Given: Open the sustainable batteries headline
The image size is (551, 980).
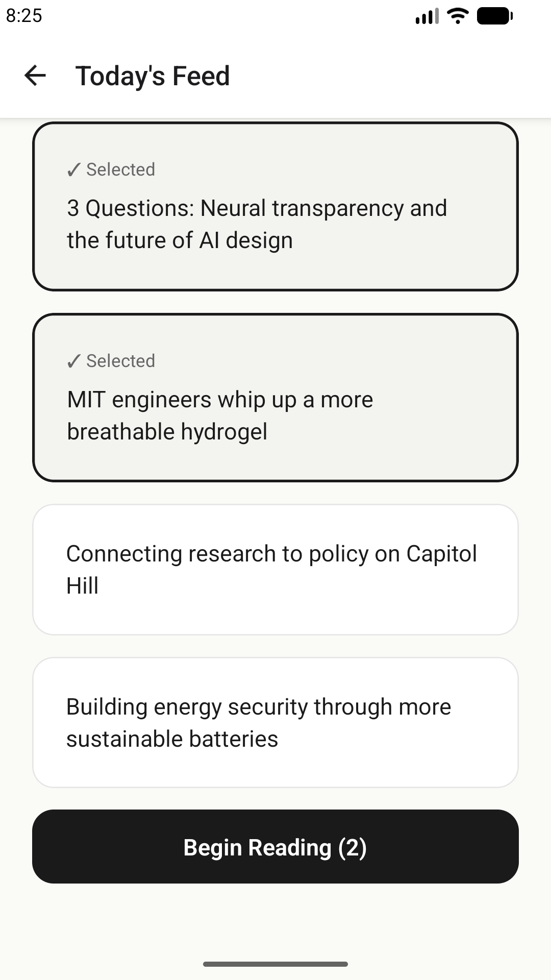Looking at the screenshot, I should pos(259,723).
